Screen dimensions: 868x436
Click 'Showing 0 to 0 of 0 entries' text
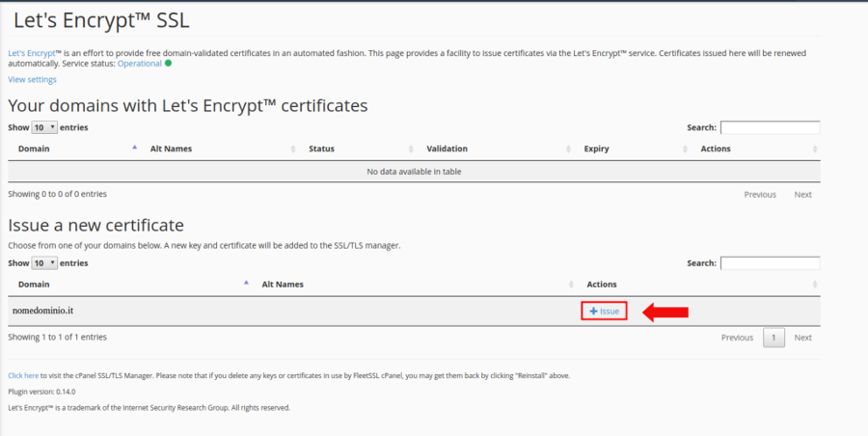click(58, 194)
